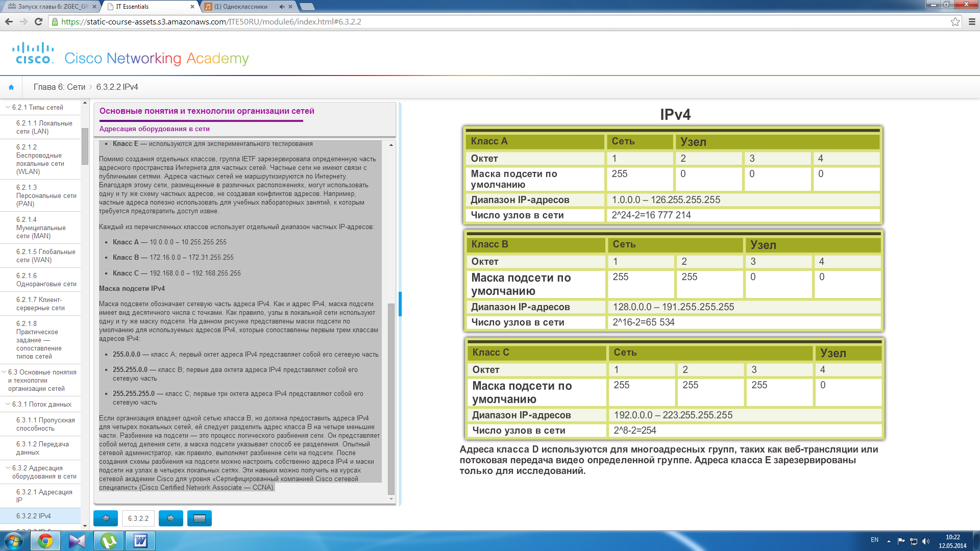980x551 pixels.
Task: Open 6.2.1.7 Клиент-серверные сети
Action: pos(40,304)
